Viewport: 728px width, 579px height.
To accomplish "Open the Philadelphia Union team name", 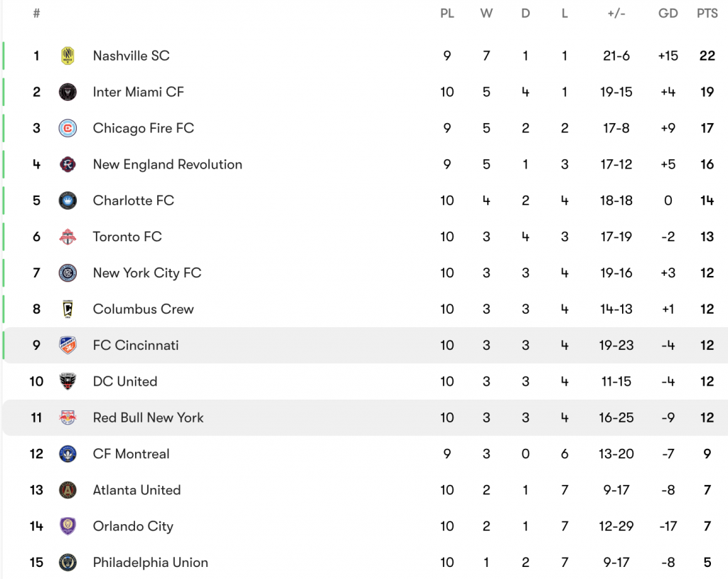I will pyautogui.click(x=150, y=563).
